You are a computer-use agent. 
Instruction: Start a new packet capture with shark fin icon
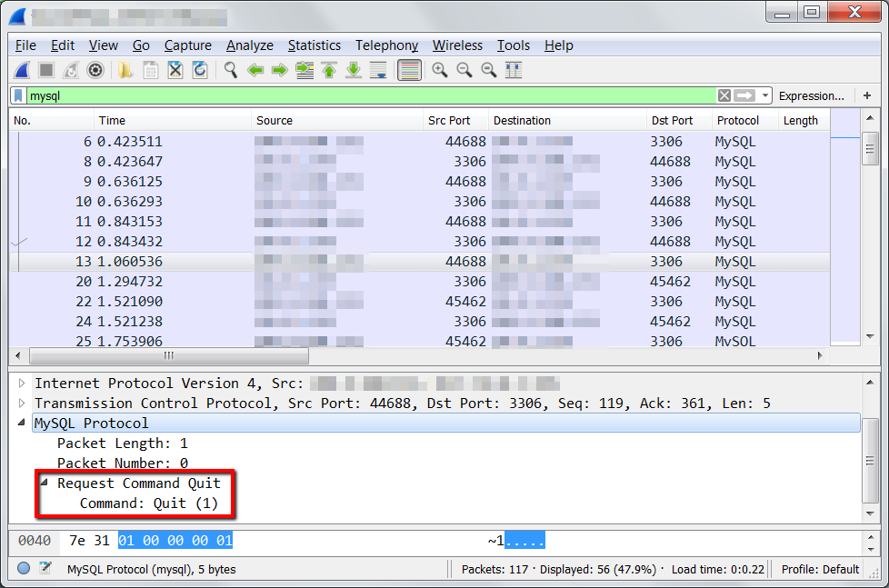coord(22,70)
